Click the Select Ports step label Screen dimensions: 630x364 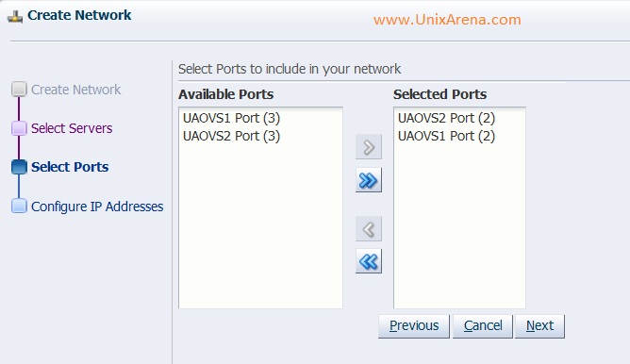pos(70,167)
